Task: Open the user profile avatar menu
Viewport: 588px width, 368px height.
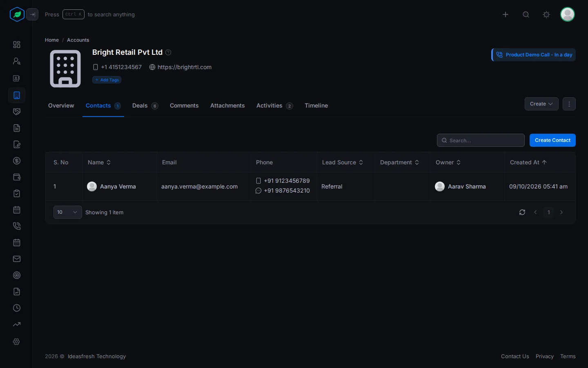Action: pos(568,14)
